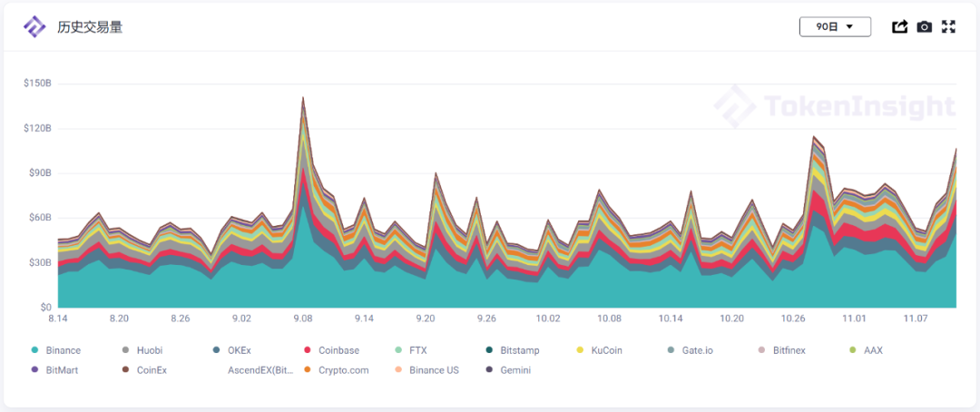Click the 8.14 x-axis date label
The image size is (980, 412).
click(x=58, y=319)
